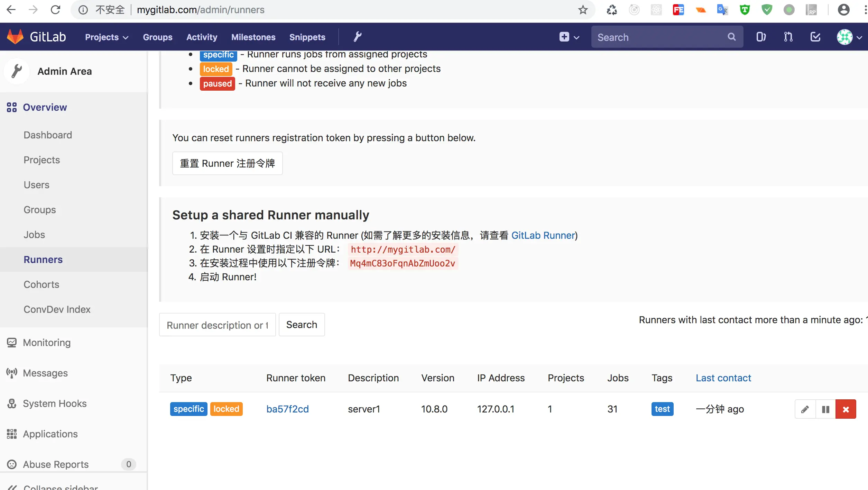Click the edit pencil for runner server1
This screenshot has width=868, height=490.
click(x=805, y=409)
